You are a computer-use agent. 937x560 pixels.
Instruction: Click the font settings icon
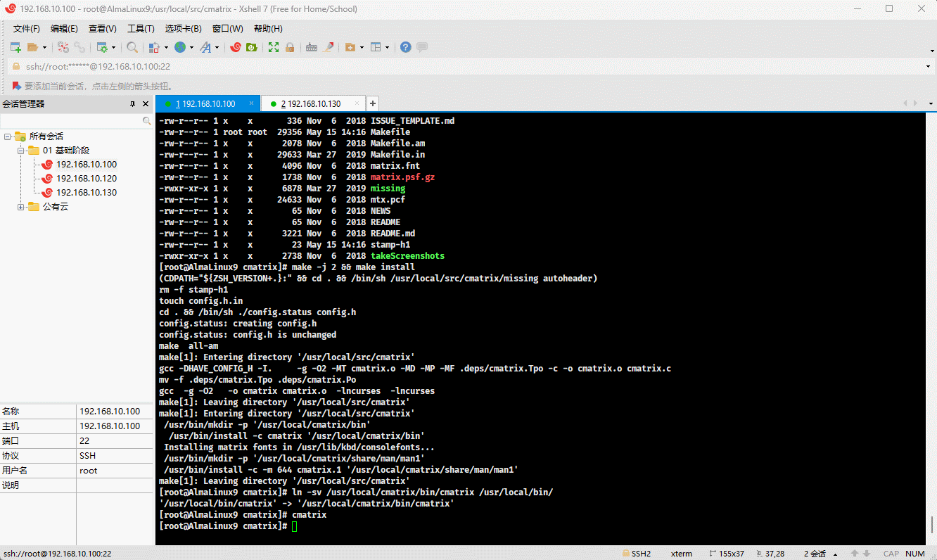point(205,47)
